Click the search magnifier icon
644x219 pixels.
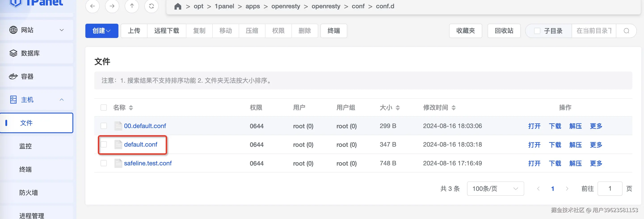626,31
